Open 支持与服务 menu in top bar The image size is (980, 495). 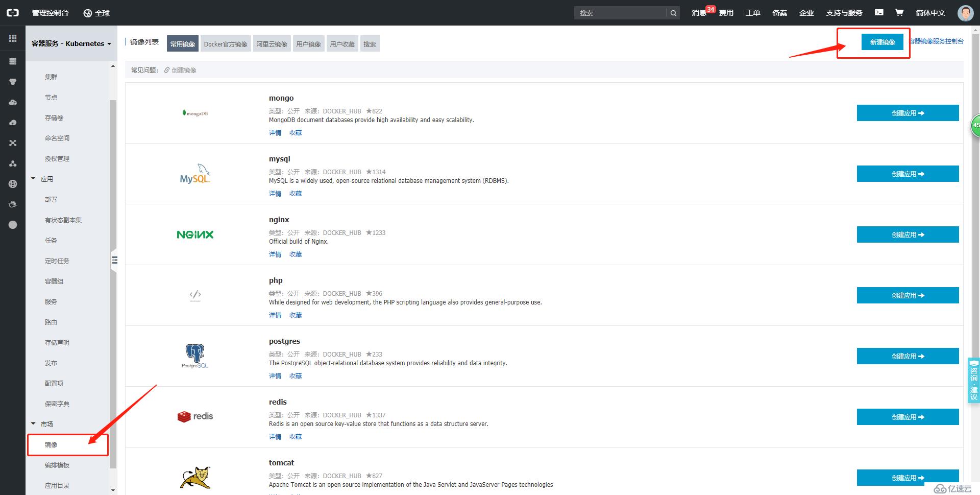844,13
